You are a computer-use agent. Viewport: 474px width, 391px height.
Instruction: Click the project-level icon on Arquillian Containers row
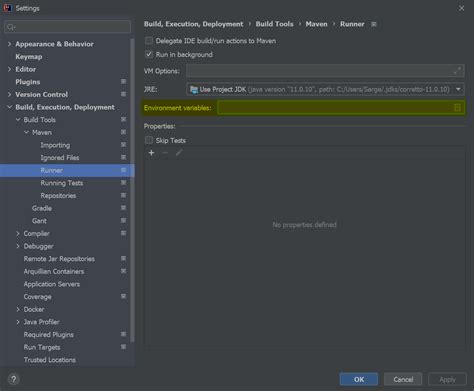pos(123,271)
